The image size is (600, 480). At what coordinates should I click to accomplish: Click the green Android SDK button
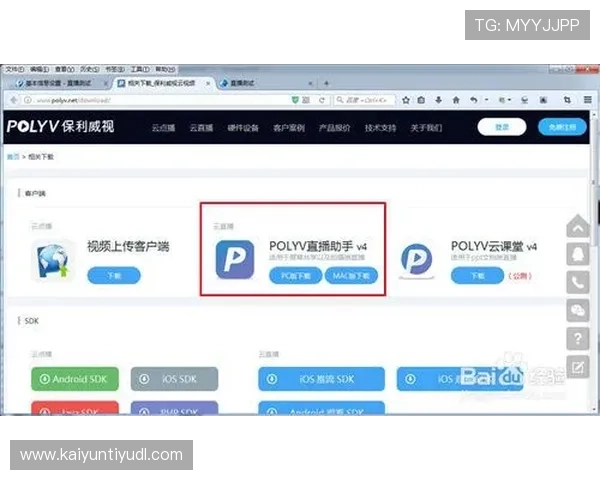coord(75,379)
